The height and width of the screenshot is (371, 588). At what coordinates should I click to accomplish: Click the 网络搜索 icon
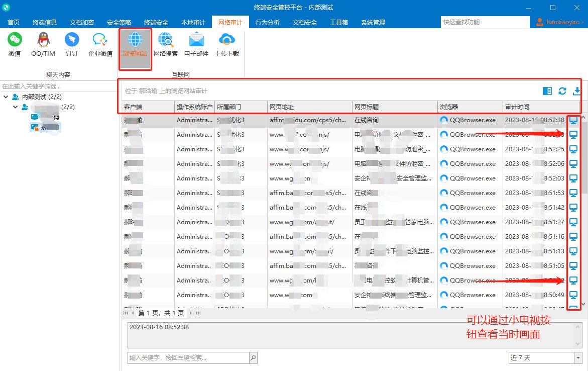pos(166,44)
